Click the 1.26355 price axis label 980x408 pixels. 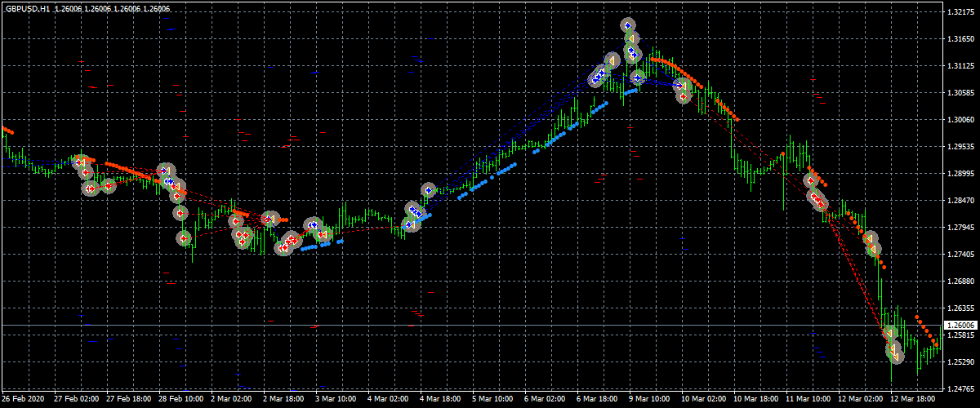point(960,308)
